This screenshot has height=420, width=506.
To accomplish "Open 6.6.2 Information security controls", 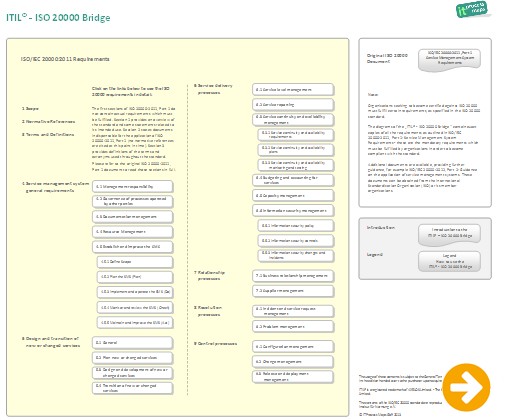I will tap(296, 241).
